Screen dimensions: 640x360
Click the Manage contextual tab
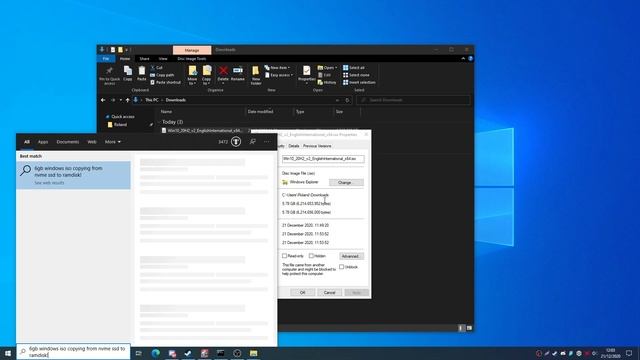pos(192,50)
